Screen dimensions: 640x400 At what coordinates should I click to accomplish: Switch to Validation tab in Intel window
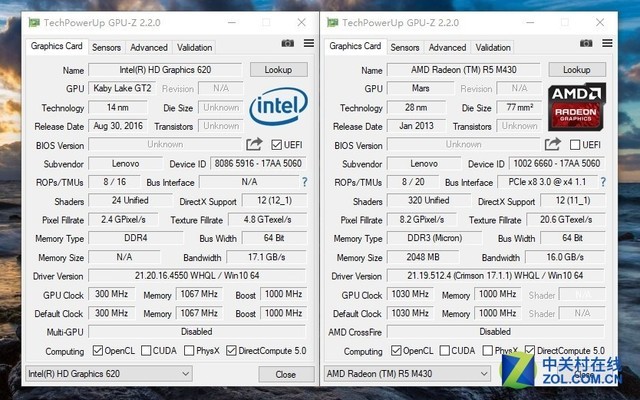[x=194, y=47]
